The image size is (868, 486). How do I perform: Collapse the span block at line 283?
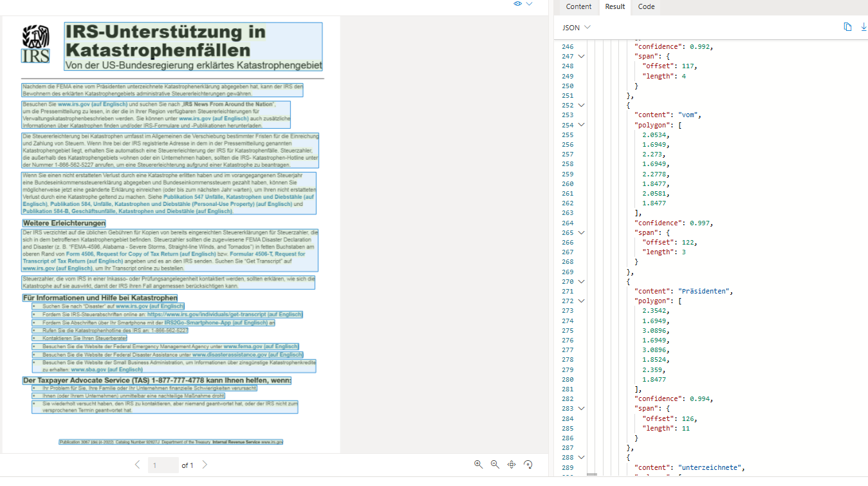(582, 409)
